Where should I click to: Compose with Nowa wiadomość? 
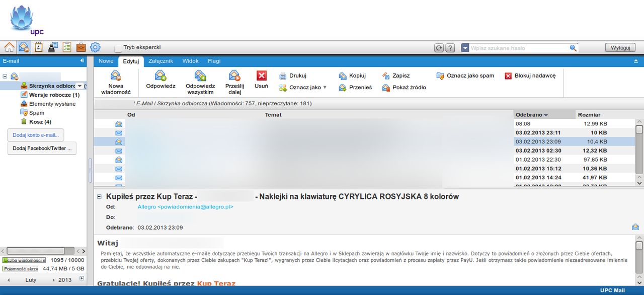[116, 83]
